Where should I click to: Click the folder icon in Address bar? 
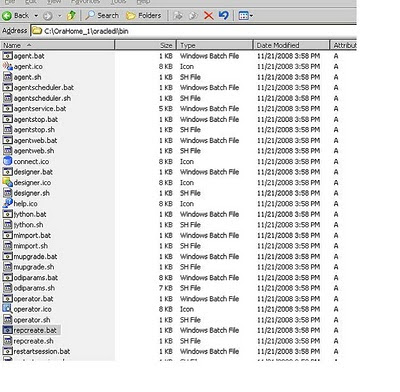[36, 31]
